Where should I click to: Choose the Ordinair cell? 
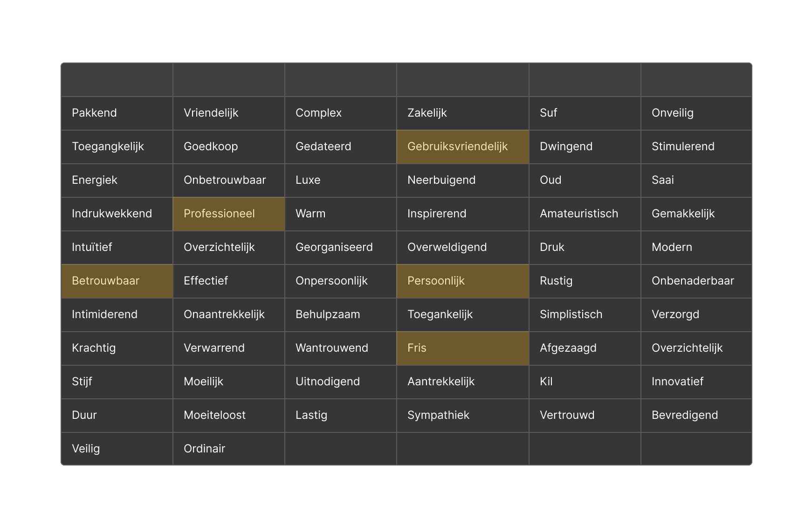coord(228,449)
